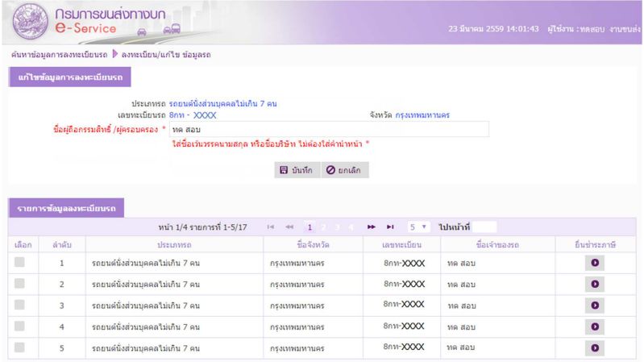
Task: Click the tax payment icon in row 2
Action: click(x=595, y=285)
